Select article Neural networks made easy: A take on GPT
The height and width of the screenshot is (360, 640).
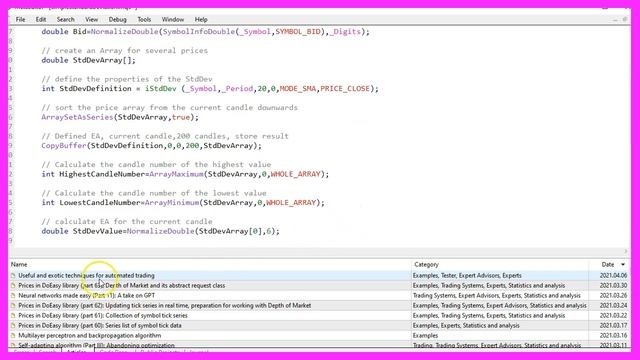click(x=87, y=296)
